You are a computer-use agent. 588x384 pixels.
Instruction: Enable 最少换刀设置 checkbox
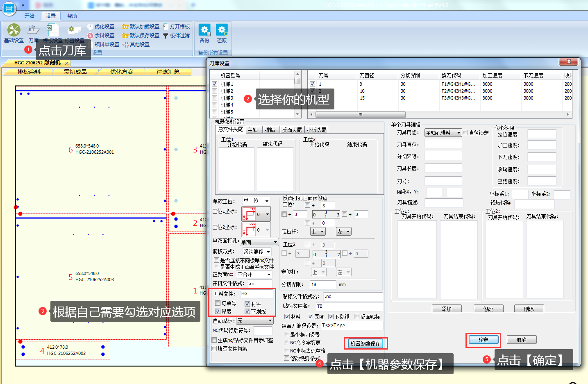click(286, 335)
